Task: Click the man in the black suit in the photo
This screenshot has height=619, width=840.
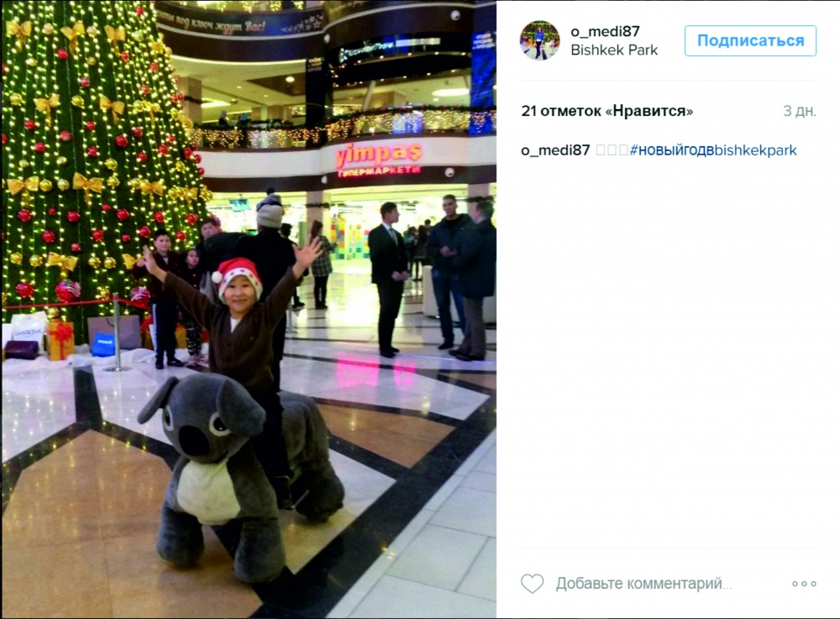Action: (x=388, y=279)
